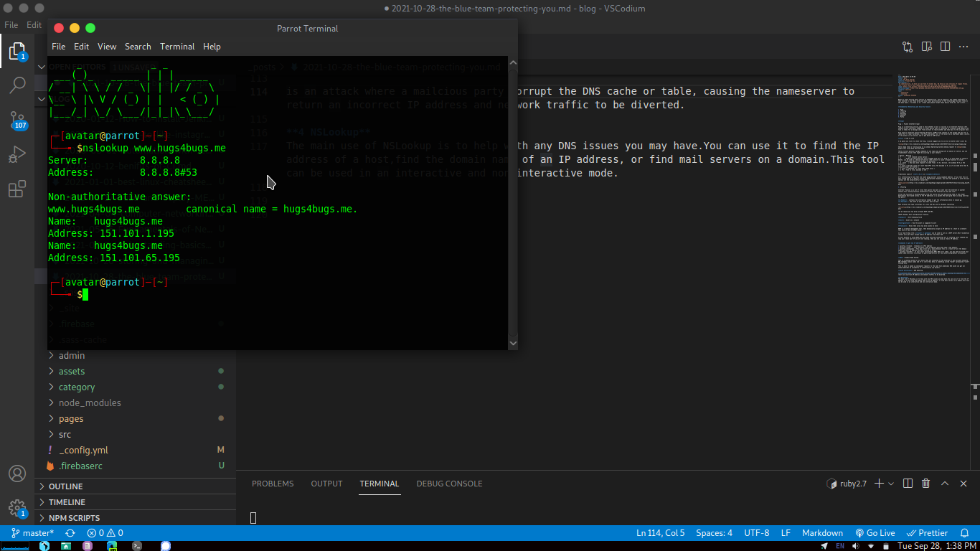Viewport: 980px width, 551px height.
Task: Click the Parrot Terminal scrollbar down arrow
Action: click(x=513, y=344)
